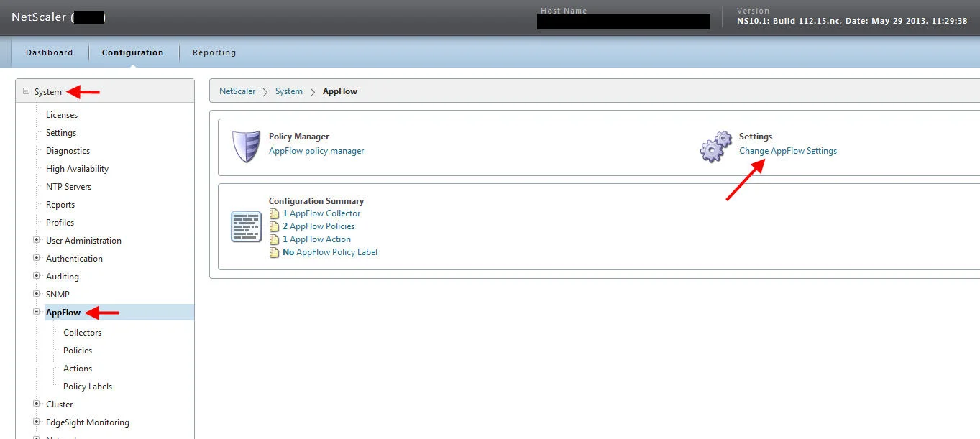
Task: Open Diagnostics in the tree
Action: pyautogui.click(x=68, y=151)
